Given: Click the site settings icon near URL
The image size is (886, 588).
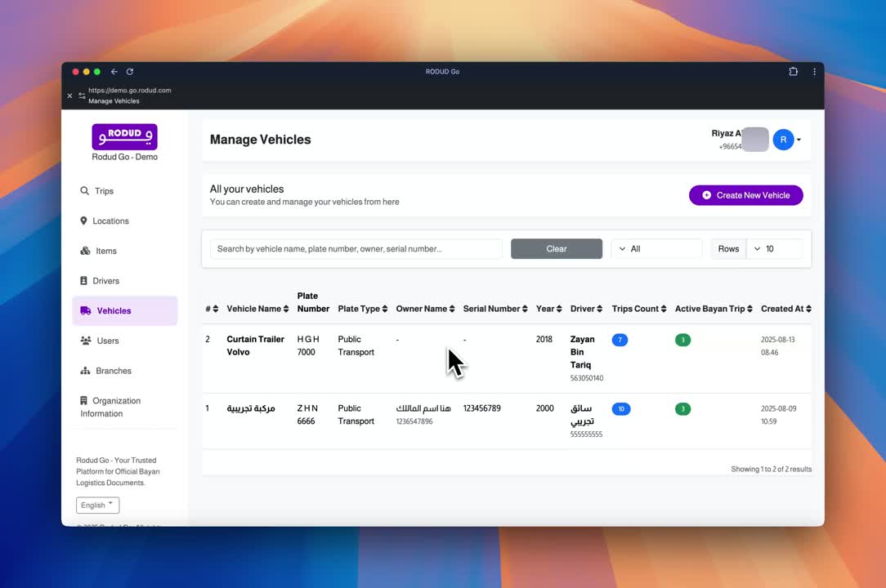Looking at the screenshot, I should click(82, 96).
